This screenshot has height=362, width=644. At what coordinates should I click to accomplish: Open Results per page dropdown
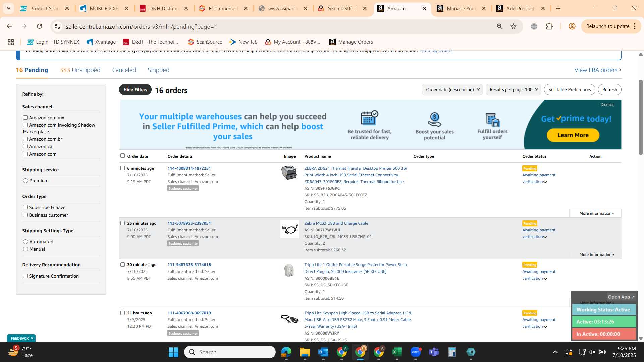513,90
